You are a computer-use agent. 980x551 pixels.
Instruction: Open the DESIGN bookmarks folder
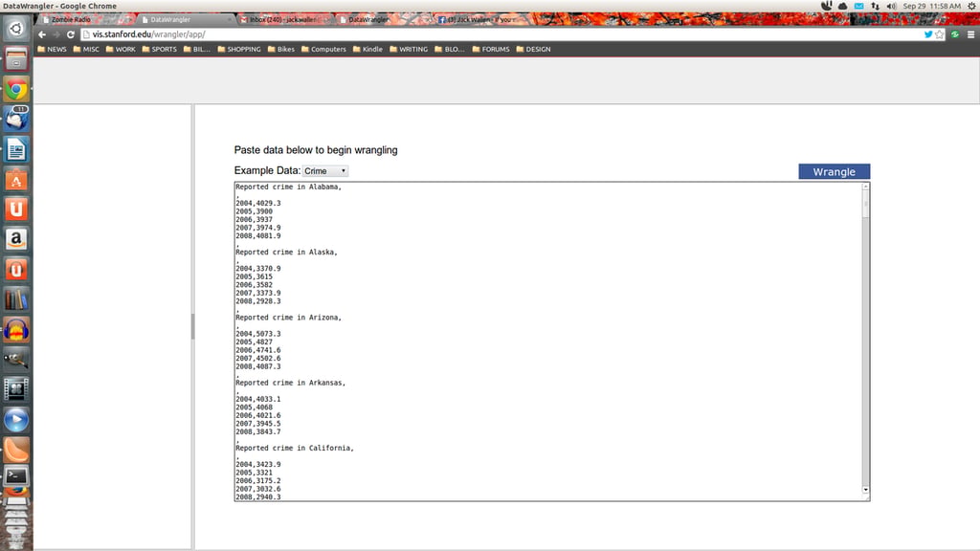click(x=533, y=49)
